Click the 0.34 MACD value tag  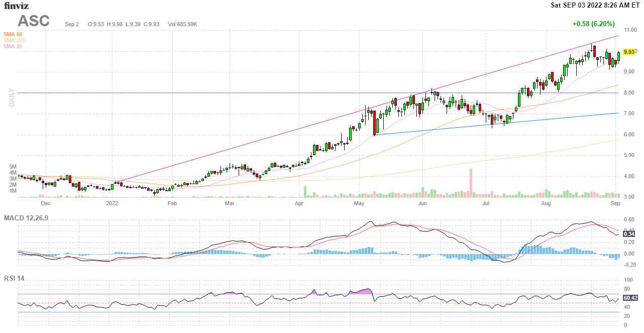point(628,234)
